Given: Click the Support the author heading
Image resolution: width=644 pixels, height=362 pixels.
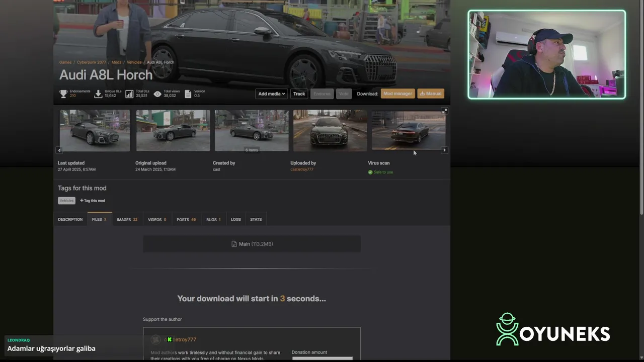Looking at the screenshot, I should 163,319.
